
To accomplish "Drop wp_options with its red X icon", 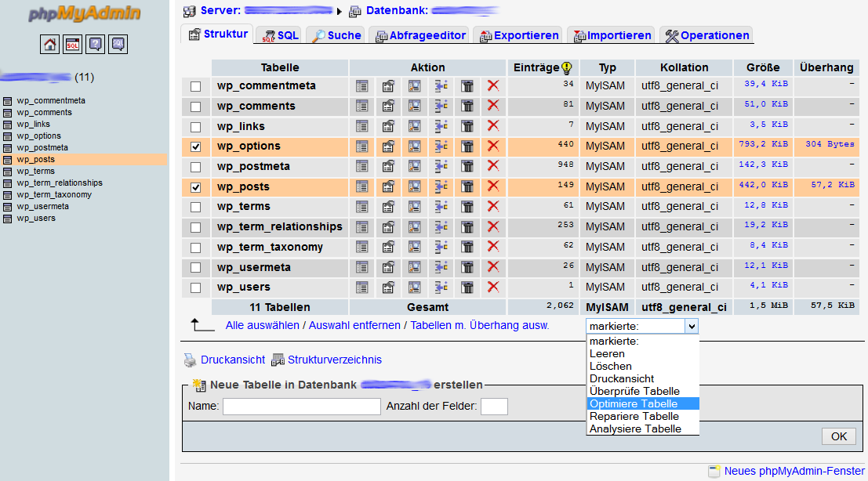I will pyautogui.click(x=492, y=146).
